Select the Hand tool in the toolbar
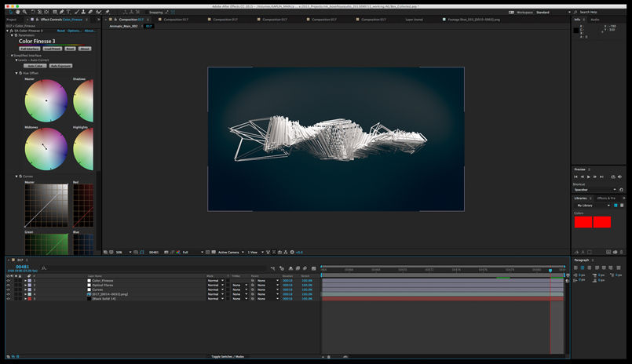Image resolution: width=632 pixels, height=364 pixels. pos(18,12)
